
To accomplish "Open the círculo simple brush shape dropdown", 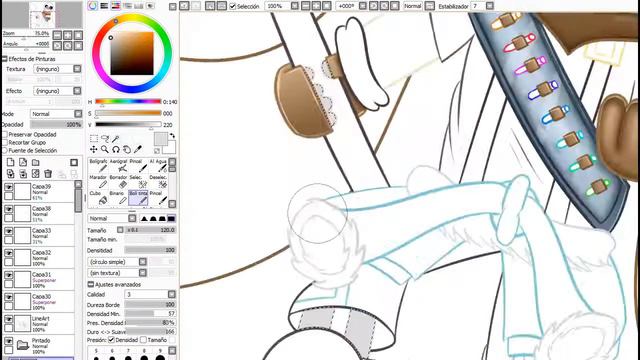I will (x=117, y=262).
